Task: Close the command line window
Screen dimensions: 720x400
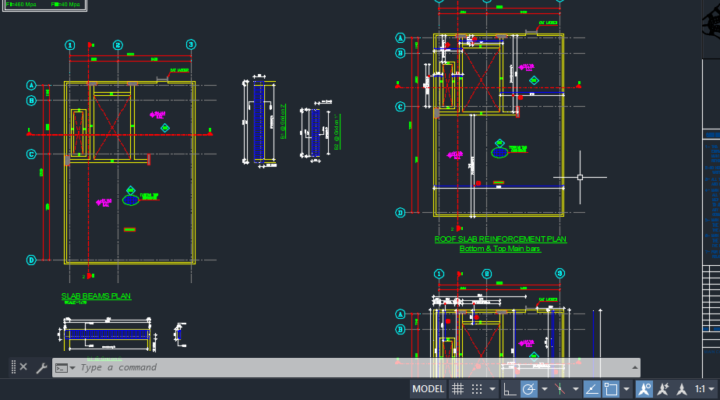Action: pos(23,367)
